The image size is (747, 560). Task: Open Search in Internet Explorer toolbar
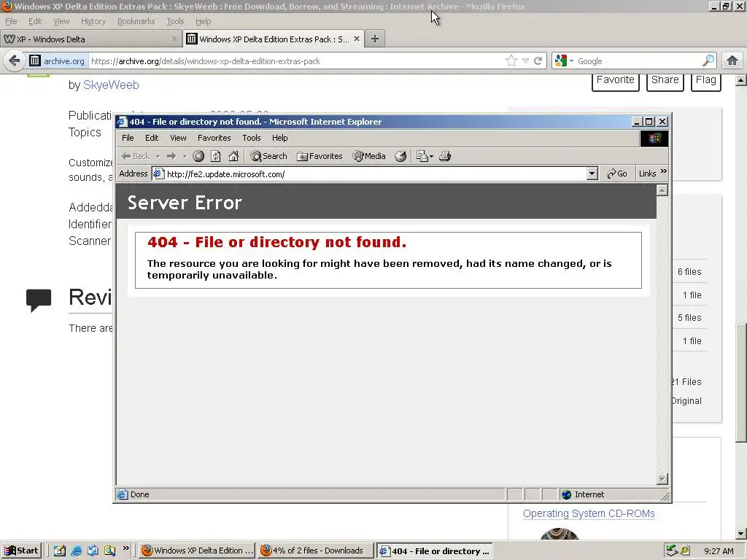click(268, 156)
